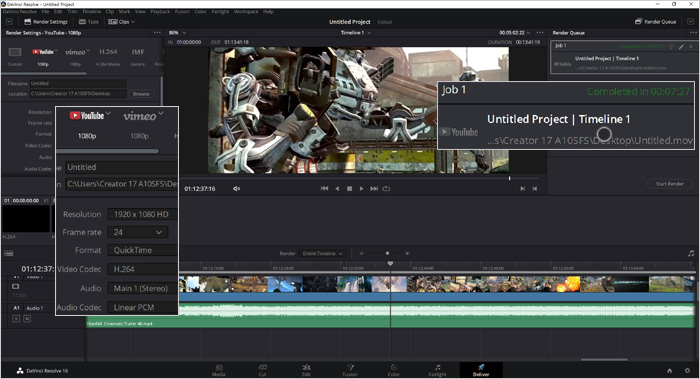Stop viewer playback
The height and width of the screenshot is (379, 700).
tap(350, 189)
